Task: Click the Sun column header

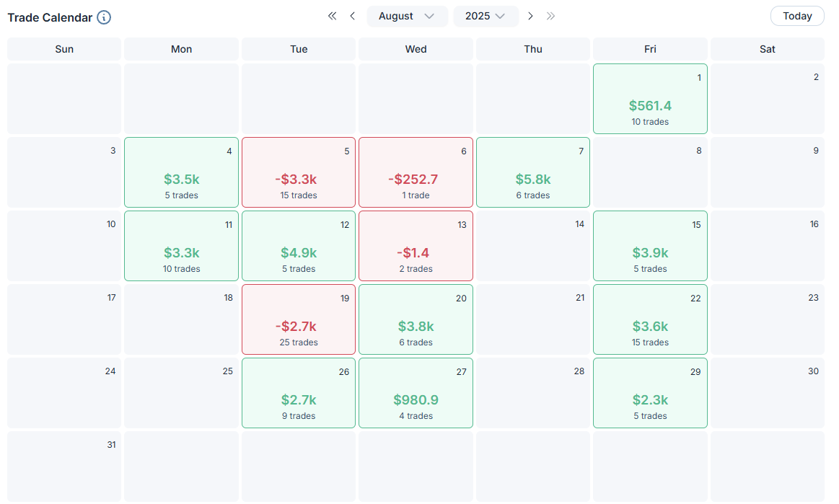Action: click(x=64, y=49)
